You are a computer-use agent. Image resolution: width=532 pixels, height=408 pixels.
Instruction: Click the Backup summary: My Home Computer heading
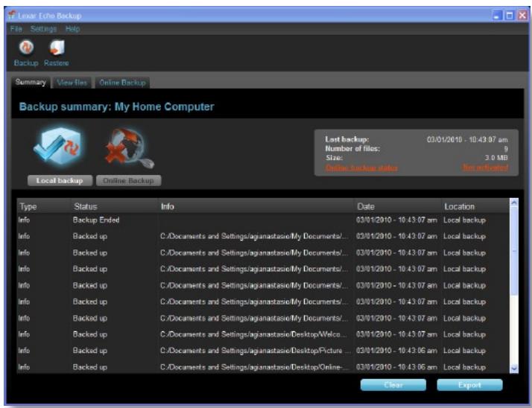117,106
